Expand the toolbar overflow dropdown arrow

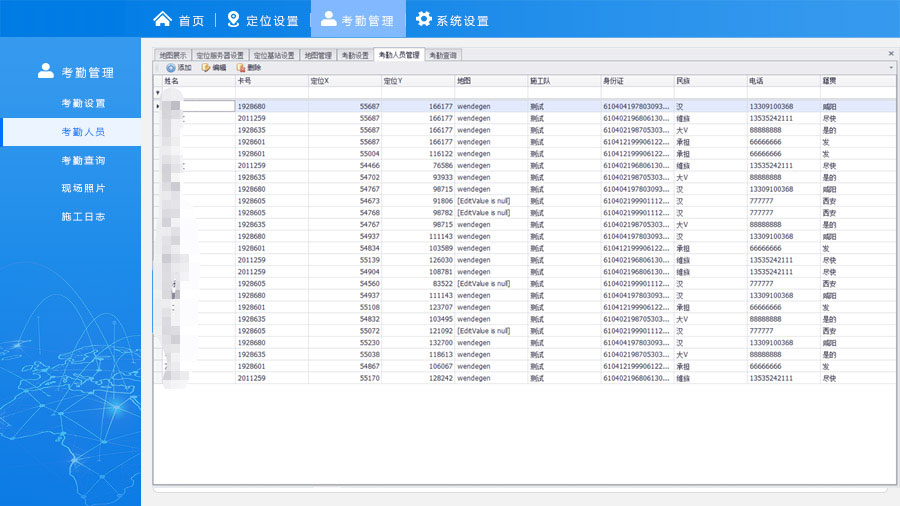(891, 67)
